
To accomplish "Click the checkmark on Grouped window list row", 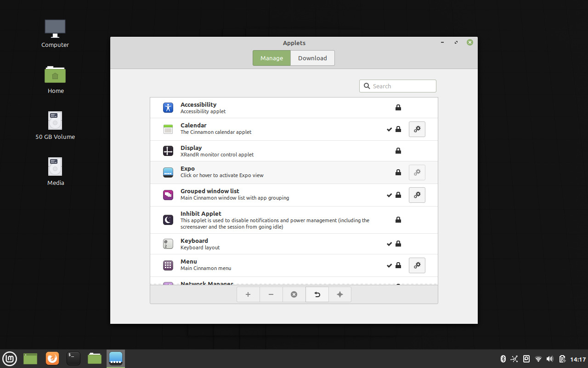I will point(390,195).
